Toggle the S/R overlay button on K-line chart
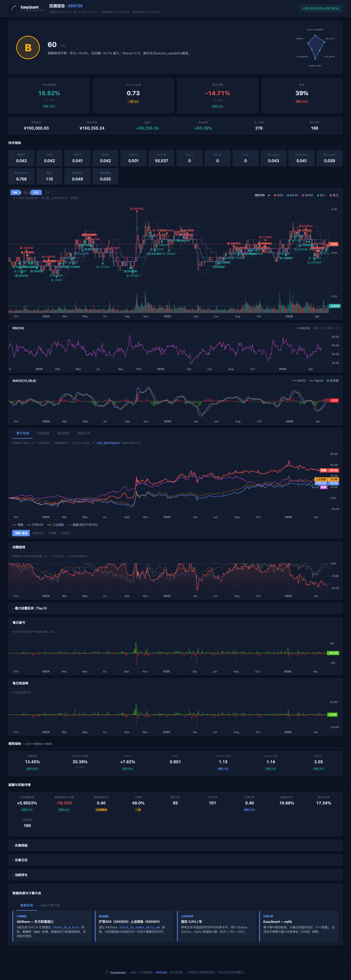This screenshot has width=351, height=980. point(48,192)
